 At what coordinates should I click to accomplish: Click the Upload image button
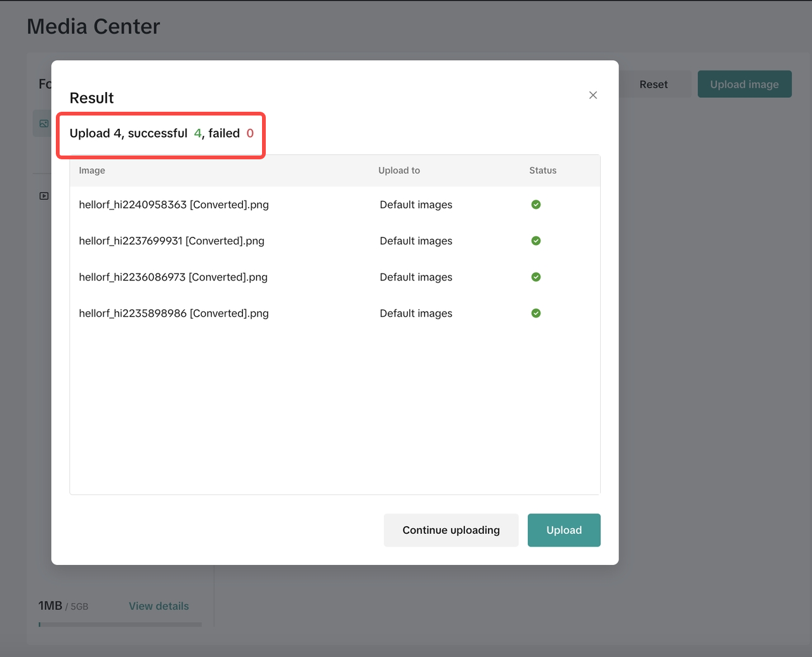(x=744, y=84)
